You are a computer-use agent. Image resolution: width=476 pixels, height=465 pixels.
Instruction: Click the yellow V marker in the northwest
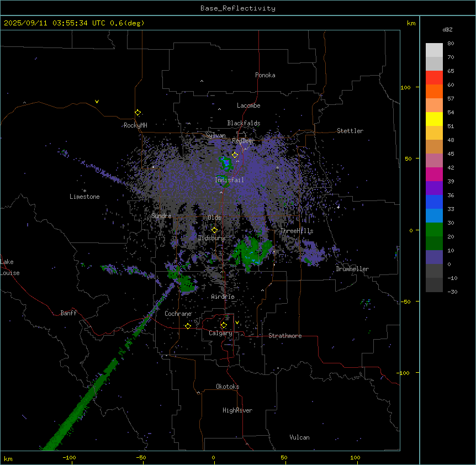tap(97, 102)
